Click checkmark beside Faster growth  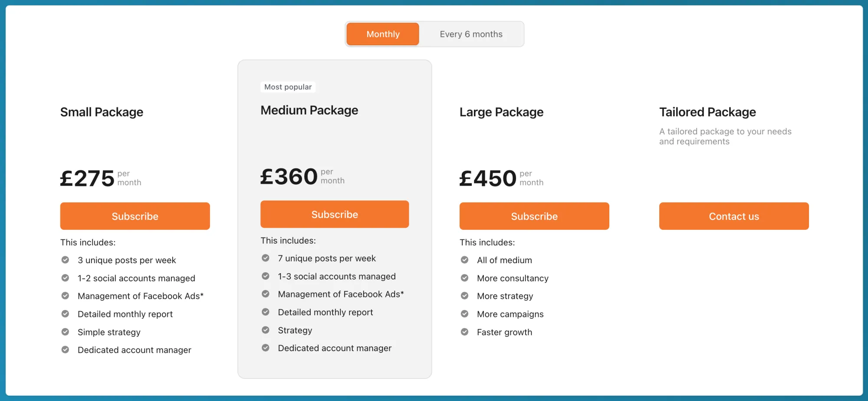click(x=464, y=332)
